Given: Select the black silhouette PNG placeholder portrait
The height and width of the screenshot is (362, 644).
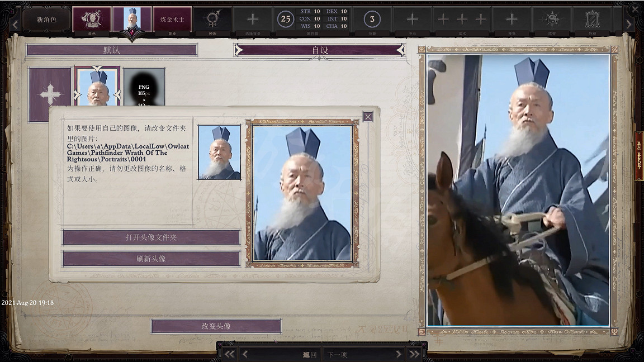Looking at the screenshot, I should coord(144,86).
